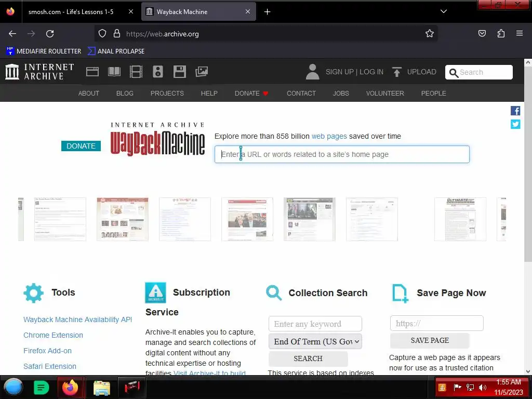Screen dimensions: 532x399
Task: Click the UPLOAD link text
Action: (422, 72)
